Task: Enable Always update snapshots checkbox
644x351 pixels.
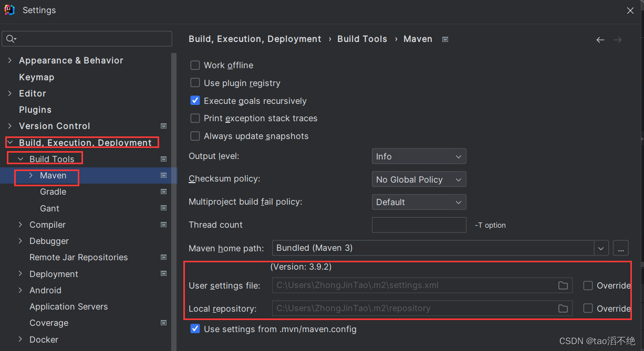Action: tap(195, 136)
